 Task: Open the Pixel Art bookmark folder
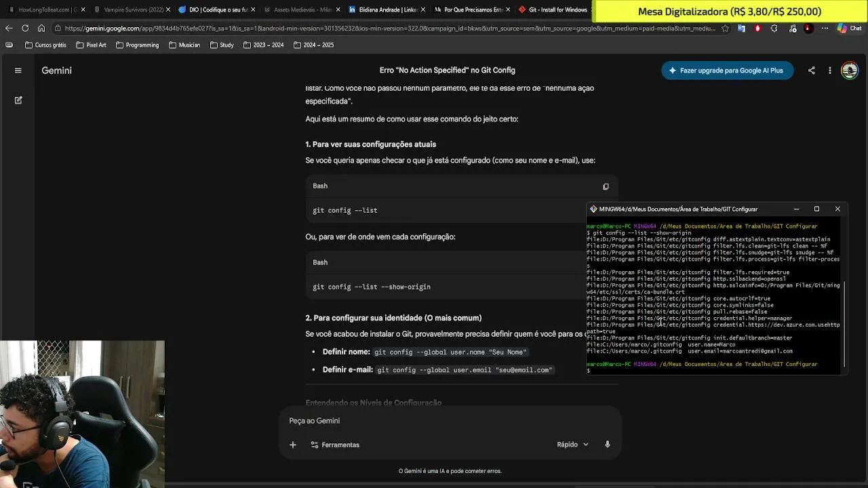click(x=91, y=45)
